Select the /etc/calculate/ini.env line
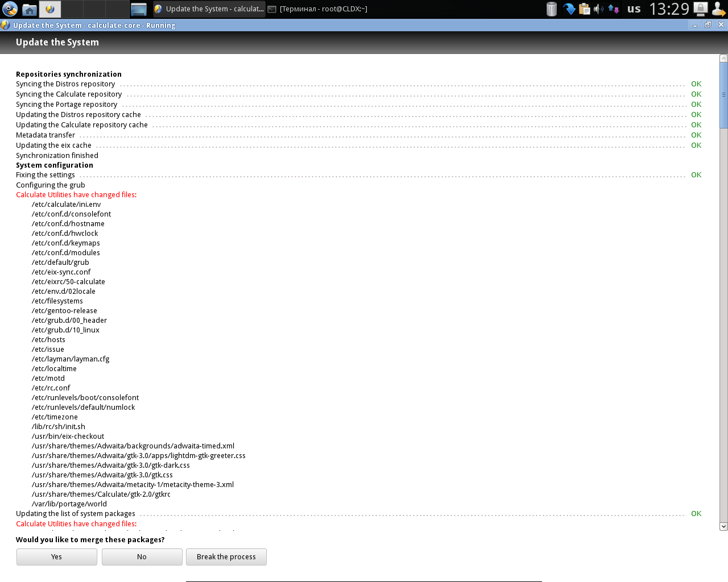728x582 pixels. (67, 205)
